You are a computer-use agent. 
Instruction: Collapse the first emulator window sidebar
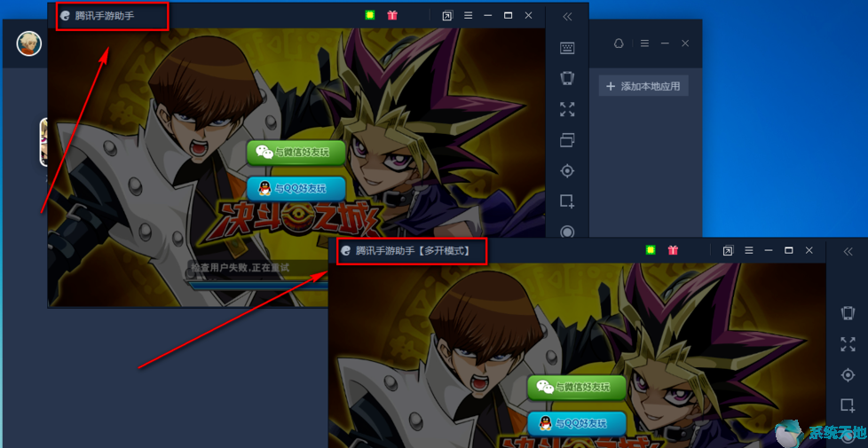[567, 17]
